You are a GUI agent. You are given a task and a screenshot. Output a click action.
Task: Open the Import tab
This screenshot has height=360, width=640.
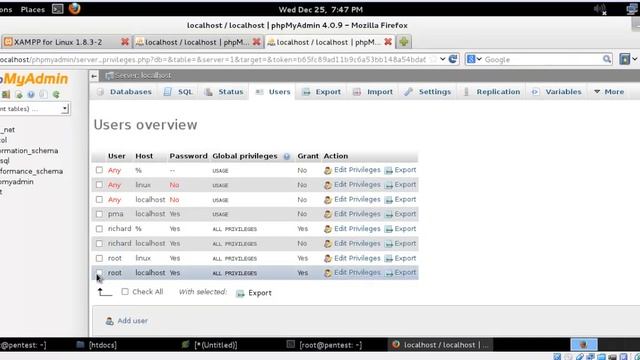coord(373,92)
